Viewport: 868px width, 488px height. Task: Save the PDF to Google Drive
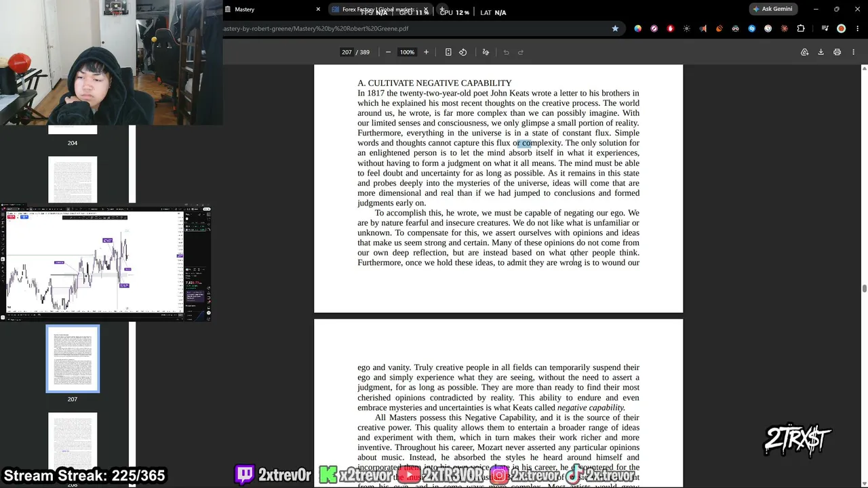click(804, 52)
